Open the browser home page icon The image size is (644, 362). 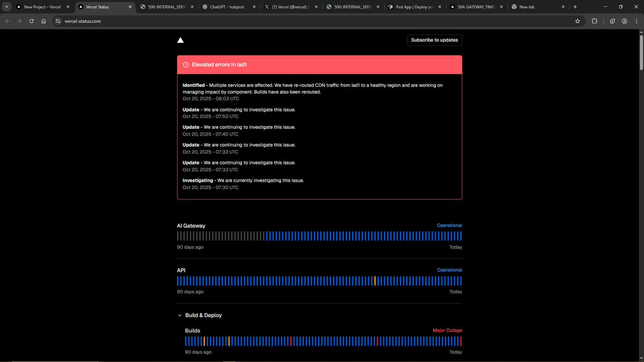coord(43,21)
